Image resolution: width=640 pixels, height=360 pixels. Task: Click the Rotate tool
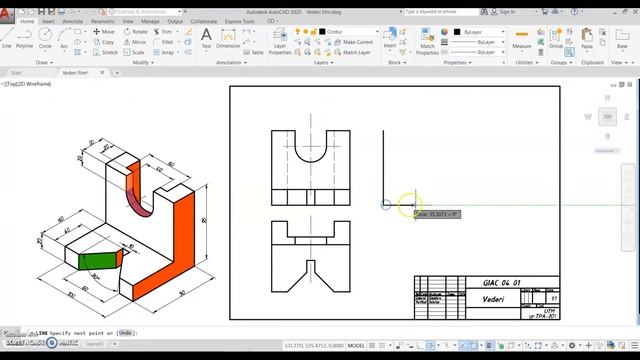click(x=135, y=31)
